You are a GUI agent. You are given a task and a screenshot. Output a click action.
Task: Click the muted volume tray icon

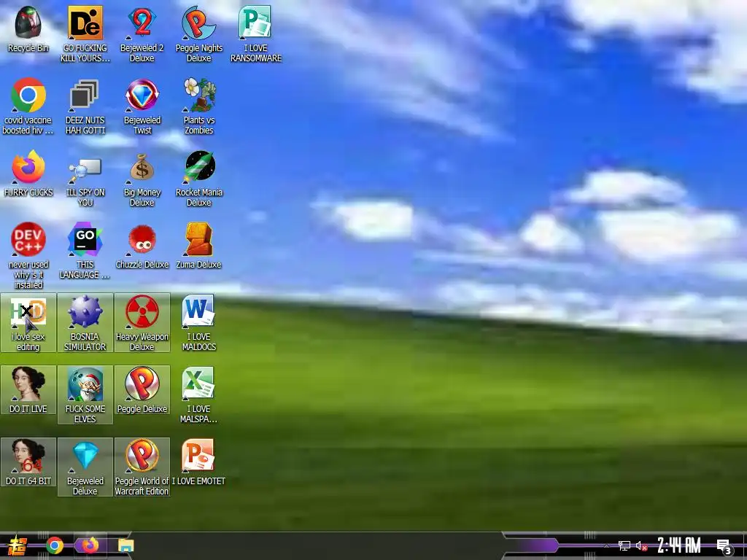[642, 545]
